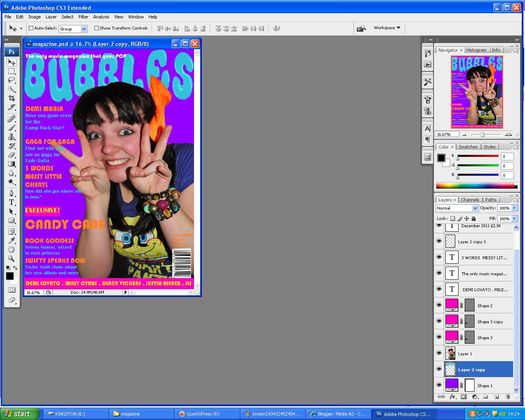The width and height of the screenshot is (525, 420).
Task: Switch to the Swatches tab
Action: 468,147
